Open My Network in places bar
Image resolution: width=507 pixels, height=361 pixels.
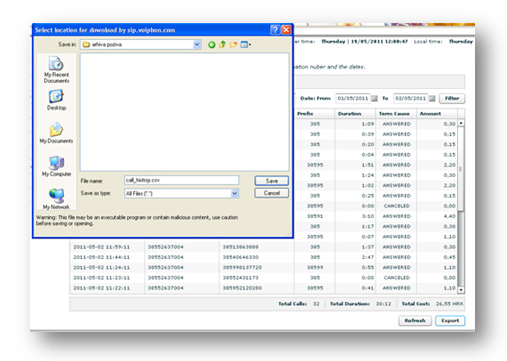(56, 199)
